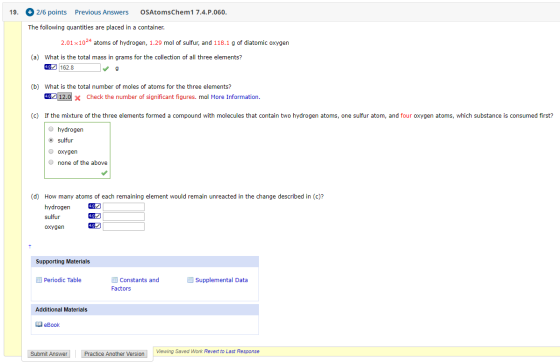560x362 pixels.
Task: Click Periodic Table document icon
Action: [39, 280]
